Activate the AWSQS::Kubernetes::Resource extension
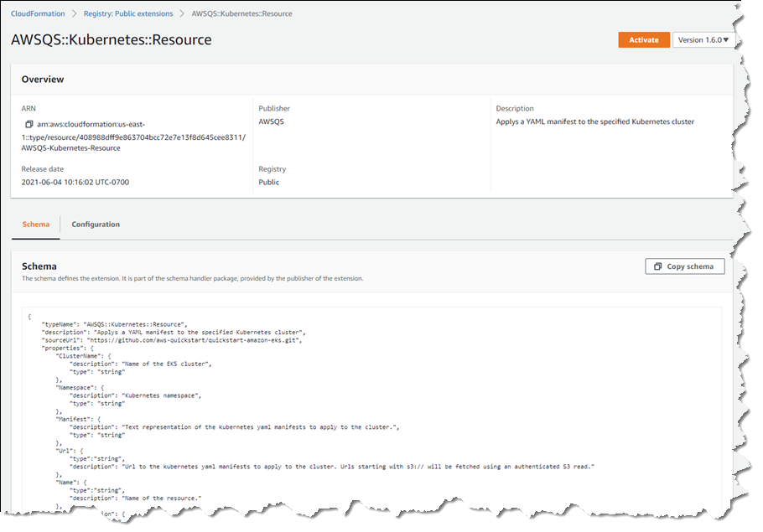The width and height of the screenshot is (763, 532). [x=644, y=40]
